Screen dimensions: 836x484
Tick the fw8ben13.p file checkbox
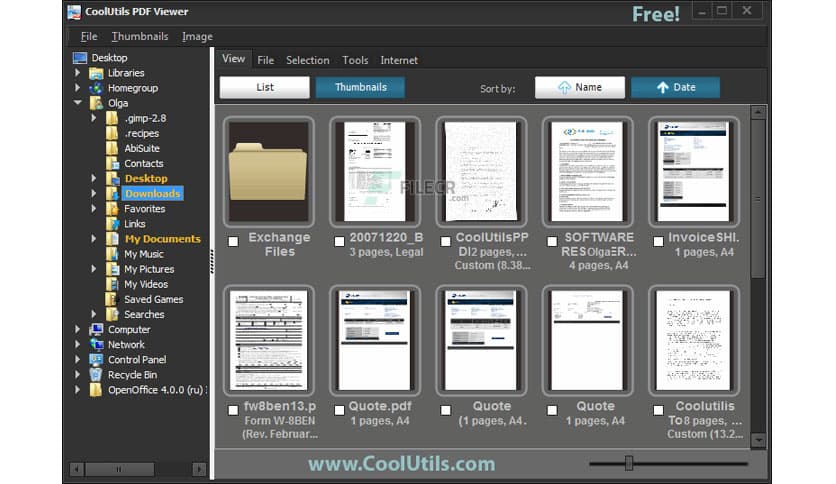(x=233, y=410)
